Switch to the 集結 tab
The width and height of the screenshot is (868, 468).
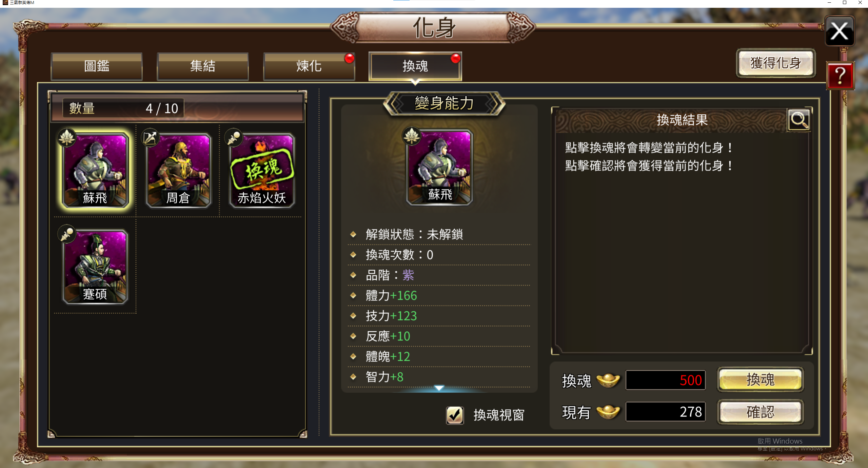[x=203, y=66]
